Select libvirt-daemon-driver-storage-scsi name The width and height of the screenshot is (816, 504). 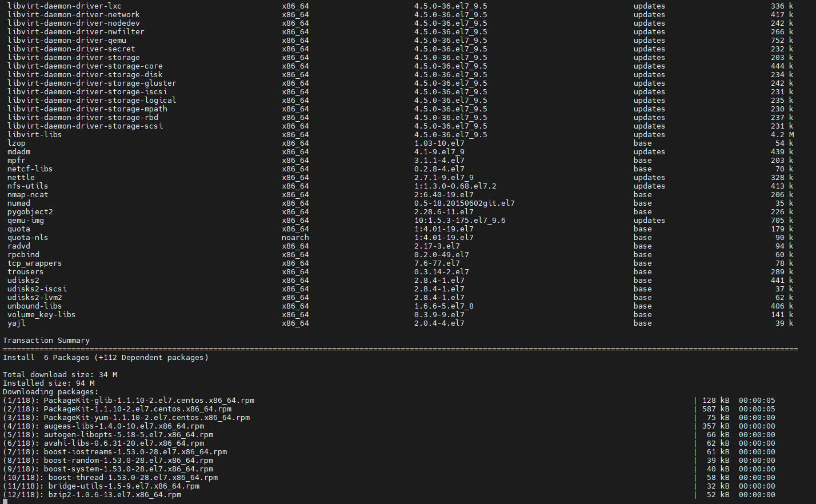pos(85,126)
